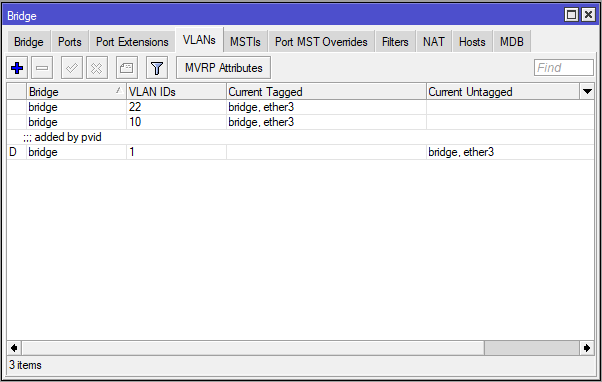Click Current Tagged cell of VLAN 10
This screenshot has height=382, width=602.
(x=326, y=122)
